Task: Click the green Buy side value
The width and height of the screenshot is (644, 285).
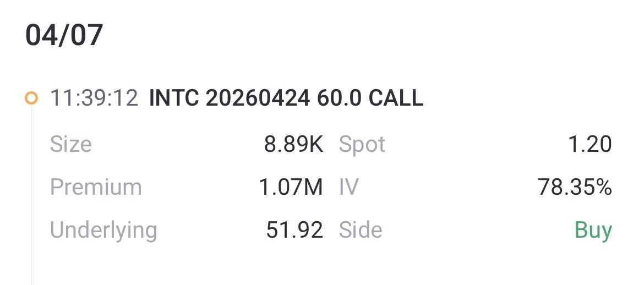Action: 593,230
